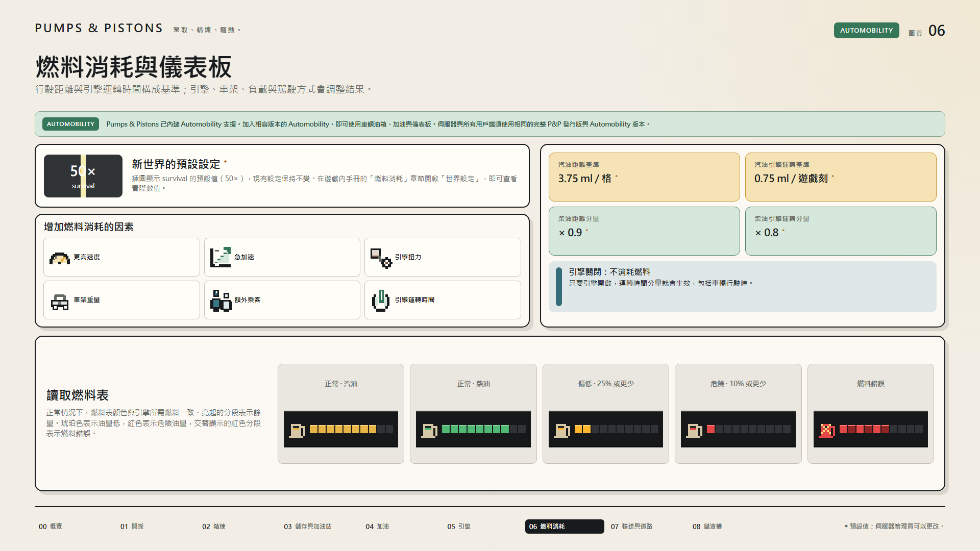Click the speedometer icon for 更高速度
This screenshot has height=551, width=980.
pyautogui.click(x=60, y=258)
